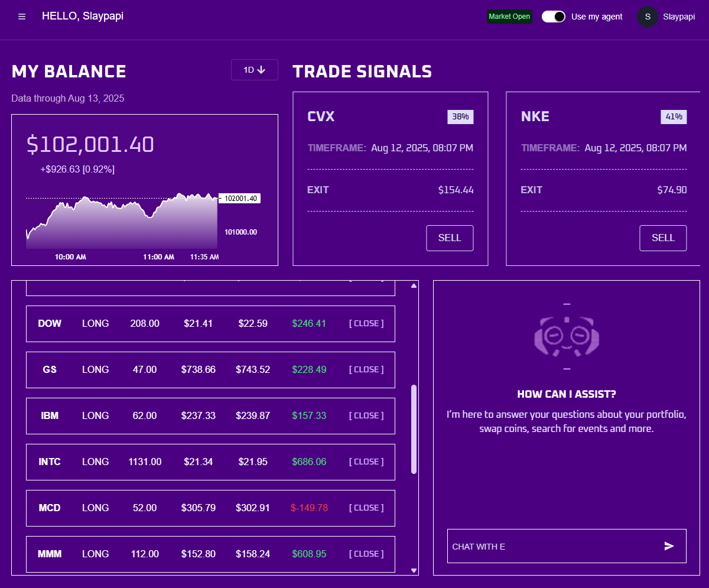Viewport: 709px width, 588px height.
Task: Click the Data through Aug 13, 2025 text
Action: tap(68, 98)
